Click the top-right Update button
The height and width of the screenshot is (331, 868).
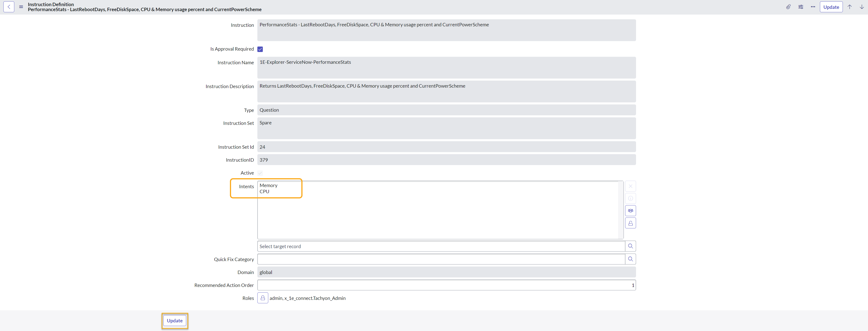(831, 7)
